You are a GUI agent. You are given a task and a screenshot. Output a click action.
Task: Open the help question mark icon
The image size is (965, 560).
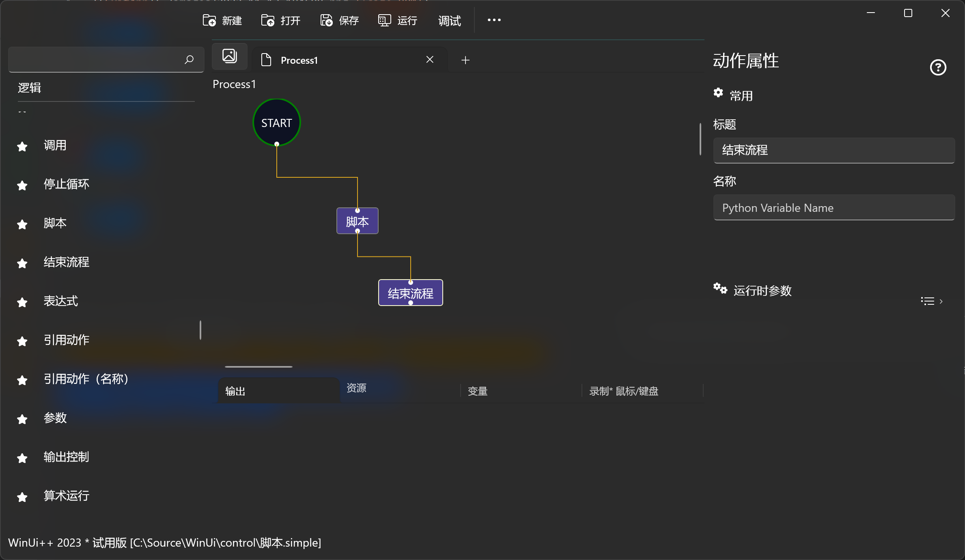pyautogui.click(x=938, y=67)
